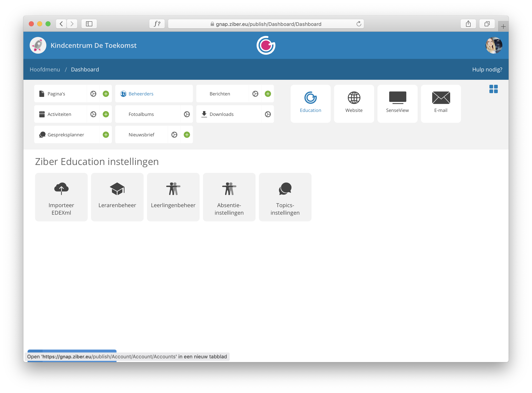Open the Berichten section

coord(222,94)
